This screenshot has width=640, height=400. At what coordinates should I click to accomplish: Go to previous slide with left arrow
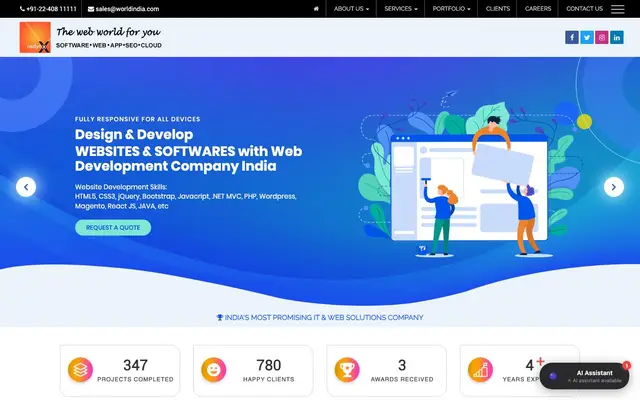pos(26,187)
